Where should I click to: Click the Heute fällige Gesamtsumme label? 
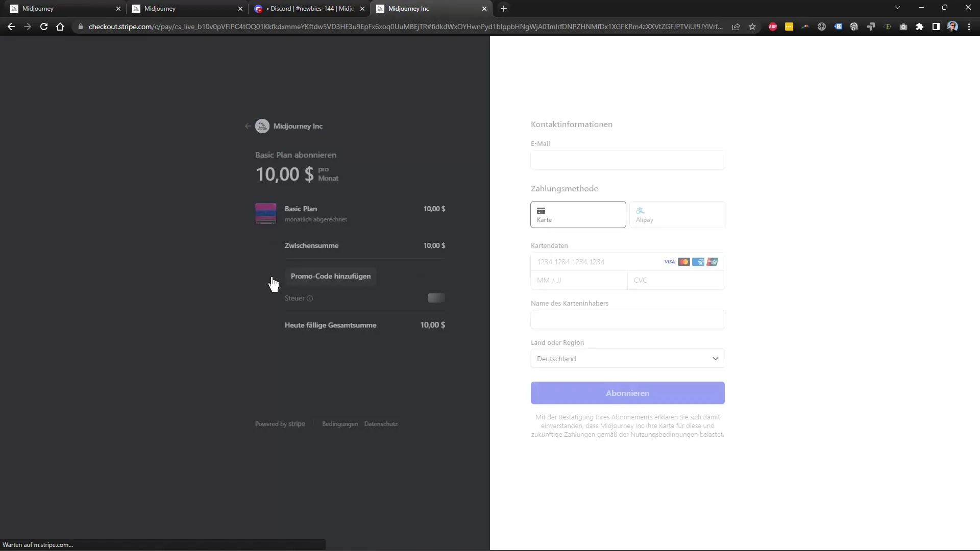(331, 325)
